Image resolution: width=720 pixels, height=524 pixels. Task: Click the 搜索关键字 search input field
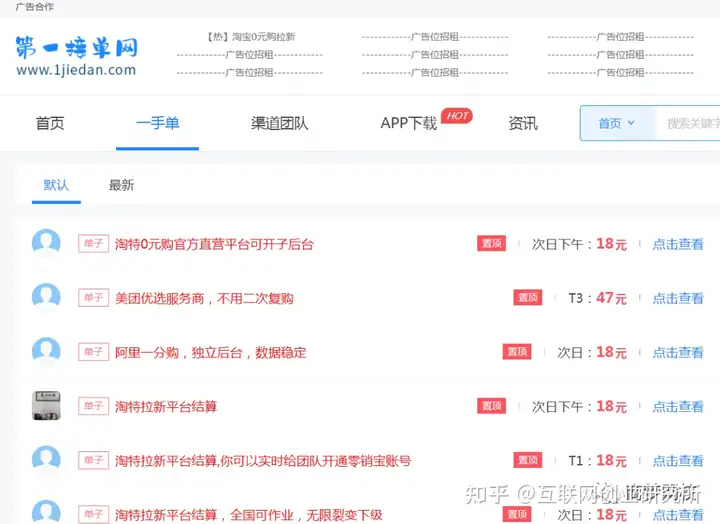pyautogui.click(x=687, y=123)
